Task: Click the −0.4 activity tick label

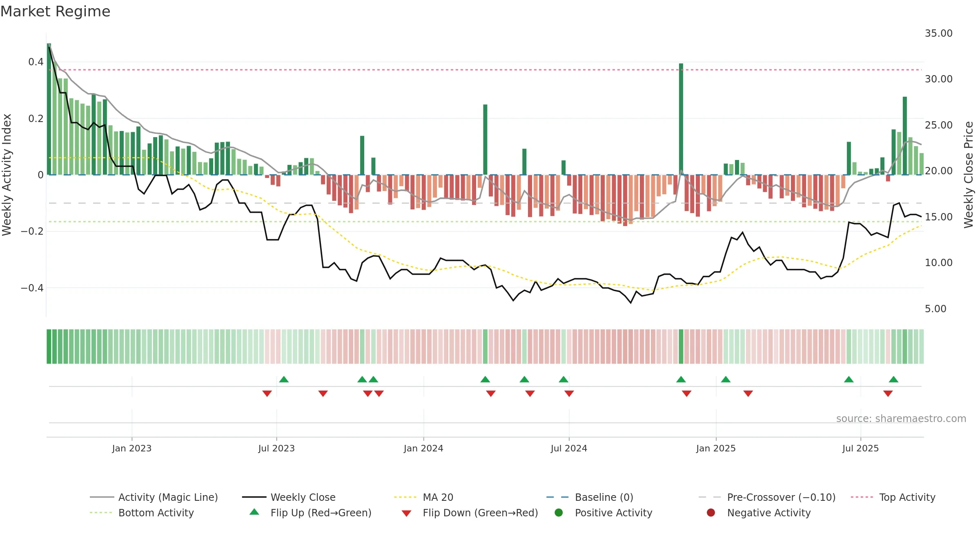Action: 32,288
